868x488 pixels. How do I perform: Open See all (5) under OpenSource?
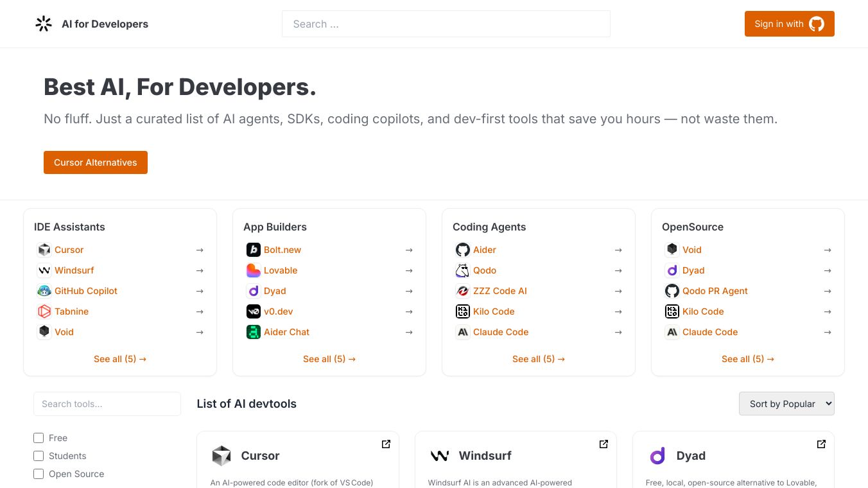[748, 359]
